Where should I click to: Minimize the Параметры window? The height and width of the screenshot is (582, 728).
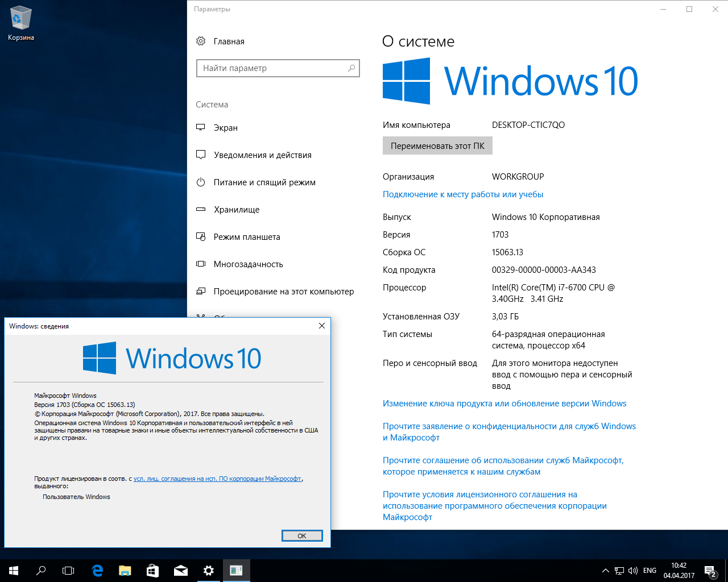tap(663, 9)
